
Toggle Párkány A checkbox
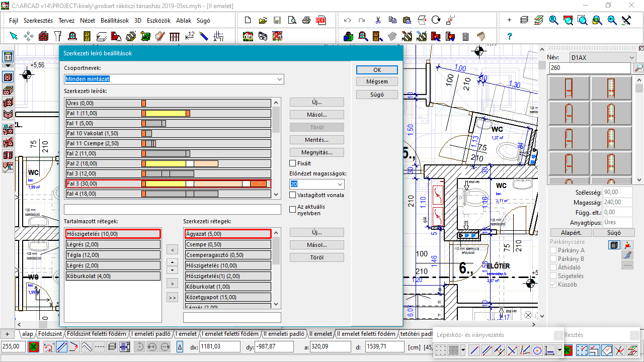tap(553, 250)
